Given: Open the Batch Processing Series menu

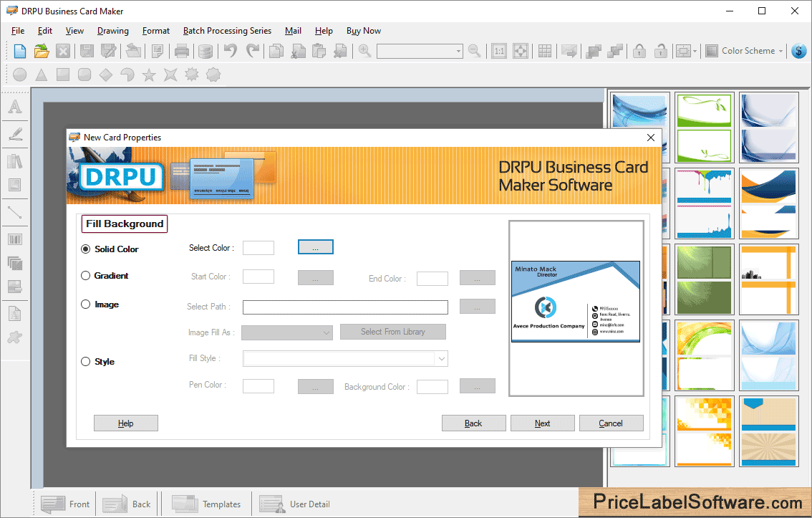Looking at the screenshot, I should point(227,31).
